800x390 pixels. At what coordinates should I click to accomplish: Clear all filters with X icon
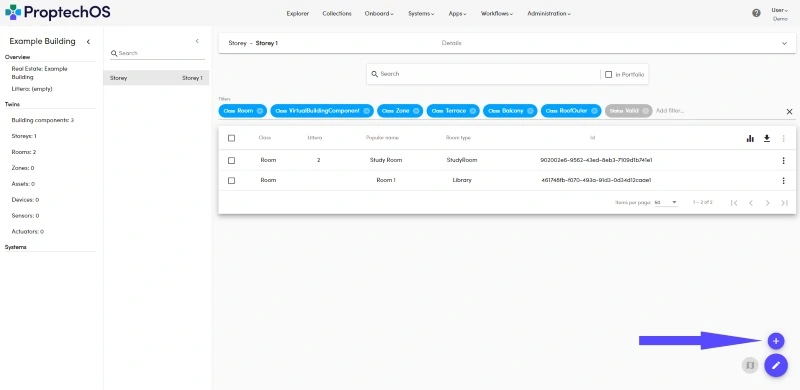tap(789, 111)
